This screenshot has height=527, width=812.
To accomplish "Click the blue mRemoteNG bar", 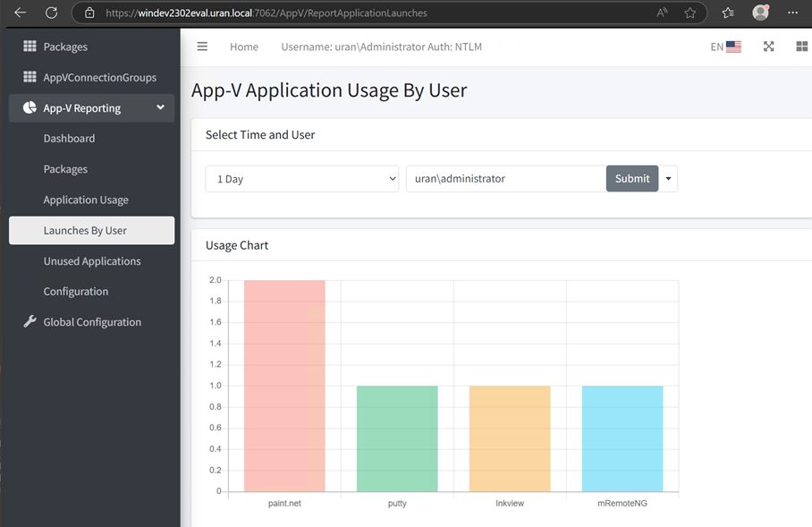I will tap(622, 438).
